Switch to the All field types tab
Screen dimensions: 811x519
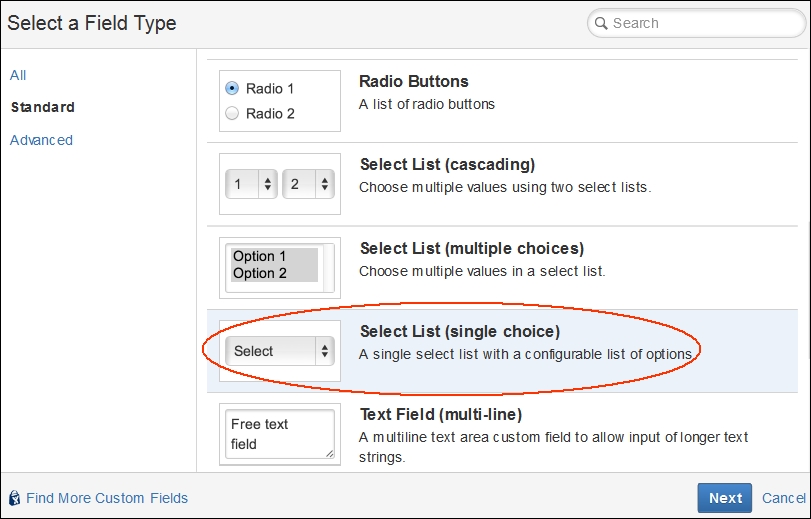click(18, 75)
